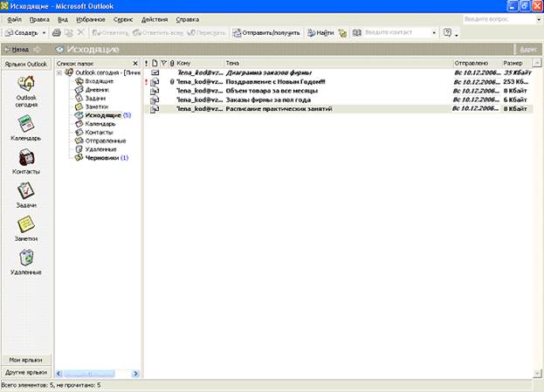
Task: Open the Справка menu
Action: (188, 20)
